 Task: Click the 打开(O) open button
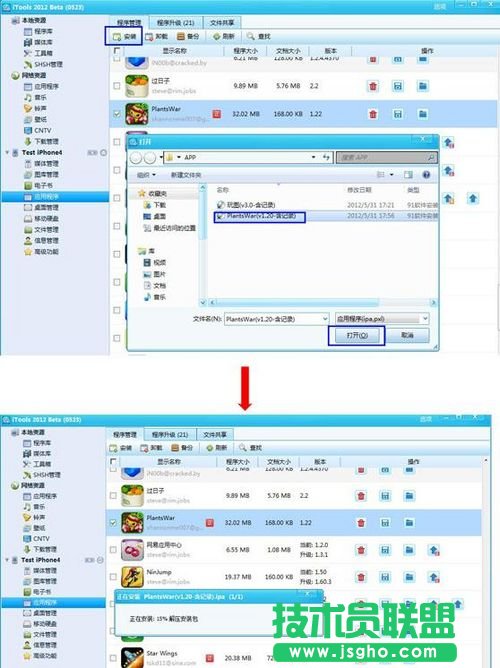pos(356,335)
